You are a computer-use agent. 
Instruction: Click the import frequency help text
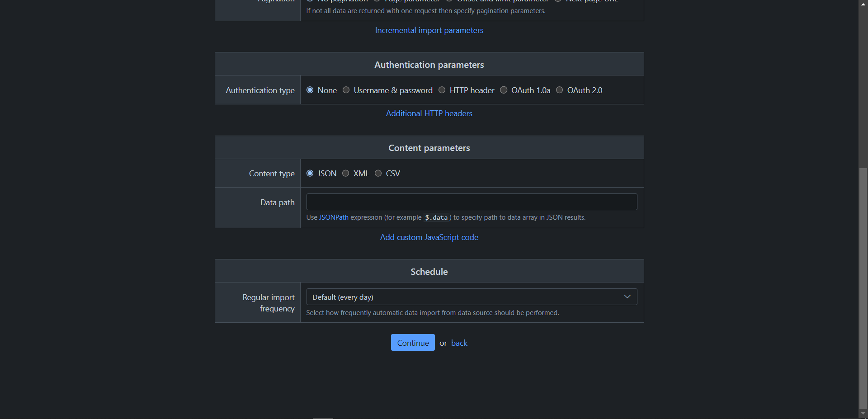point(433,313)
